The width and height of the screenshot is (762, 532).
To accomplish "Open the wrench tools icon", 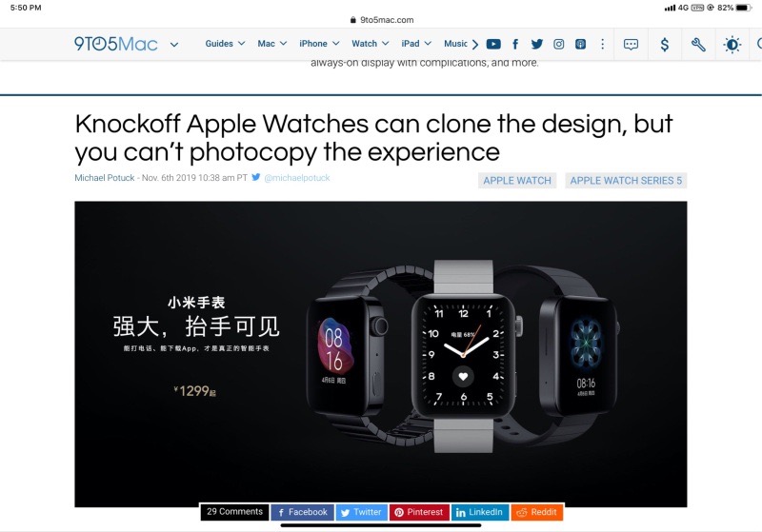I will [x=698, y=45].
